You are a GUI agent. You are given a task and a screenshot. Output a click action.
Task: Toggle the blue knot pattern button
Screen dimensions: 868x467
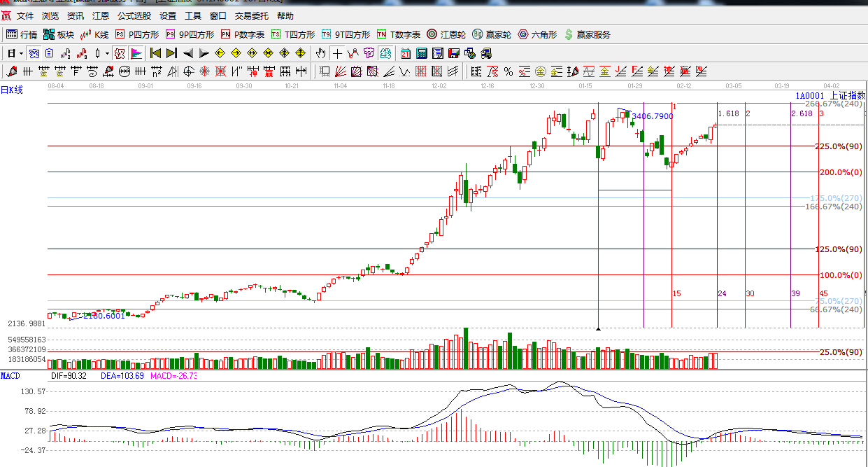34,53
